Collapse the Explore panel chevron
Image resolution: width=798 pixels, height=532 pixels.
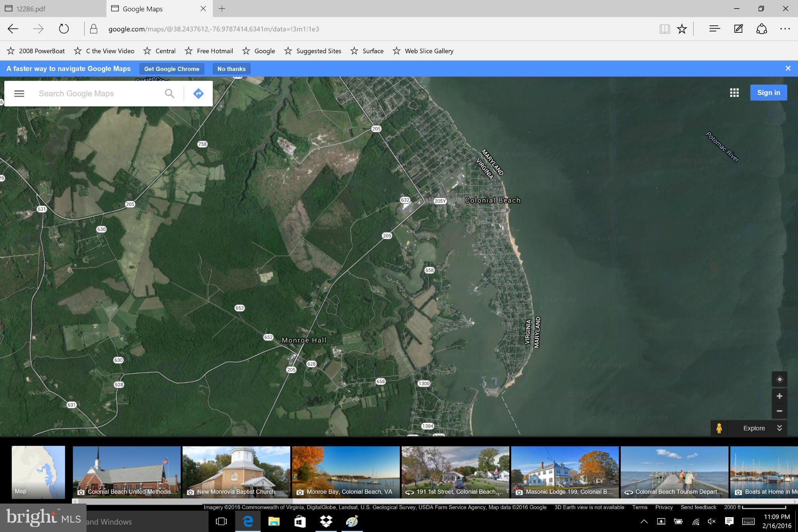[779, 428]
